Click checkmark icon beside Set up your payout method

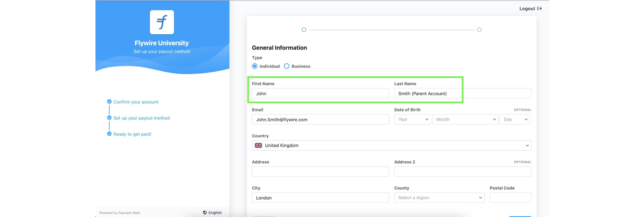[x=109, y=118]
